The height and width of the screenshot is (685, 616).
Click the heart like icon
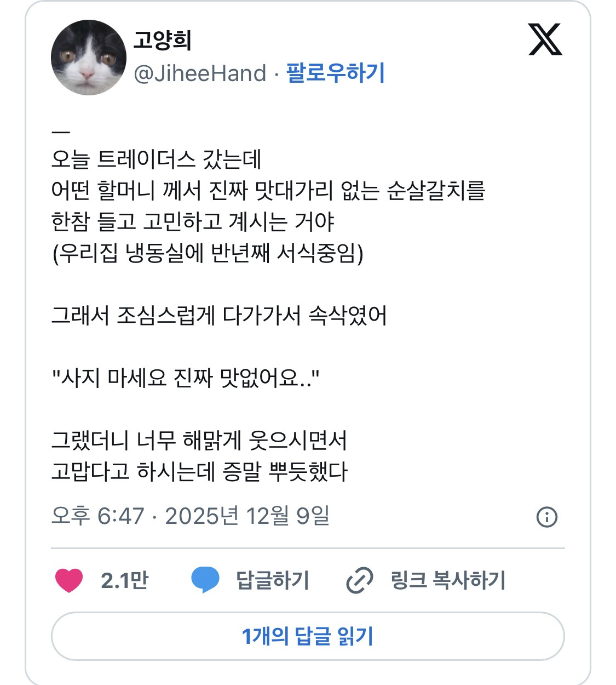click(x=69, y=580)
